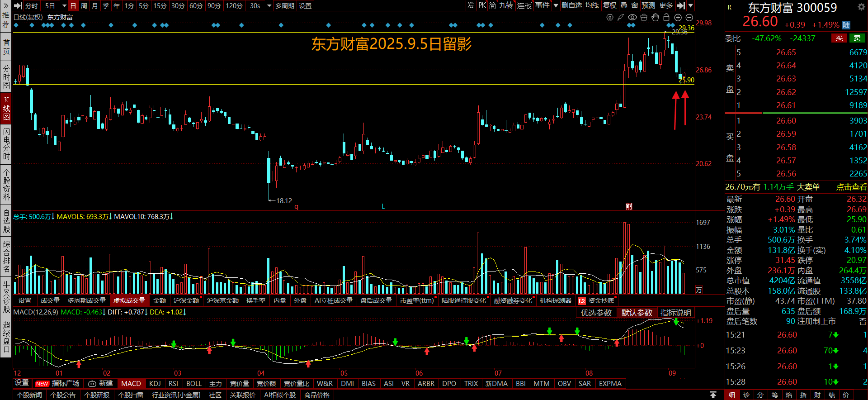
Task: Expand the 5日 period dropdown arrow
Action: [64, 6]
